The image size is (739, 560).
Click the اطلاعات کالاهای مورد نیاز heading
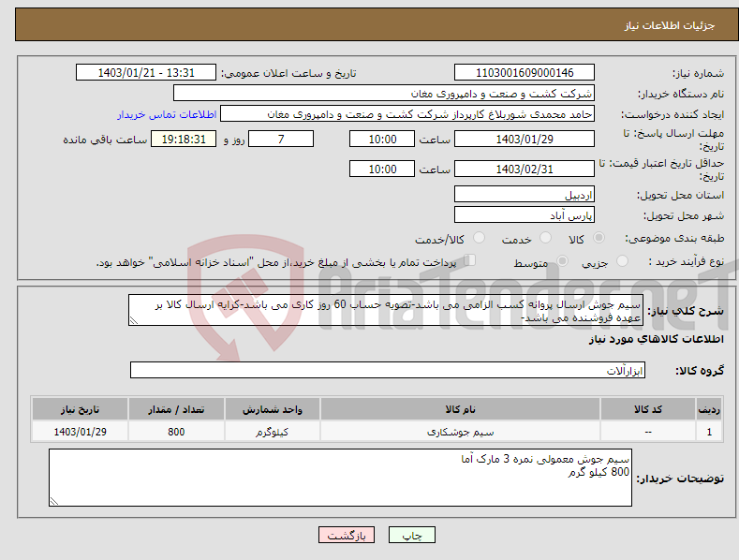[656, 339]
